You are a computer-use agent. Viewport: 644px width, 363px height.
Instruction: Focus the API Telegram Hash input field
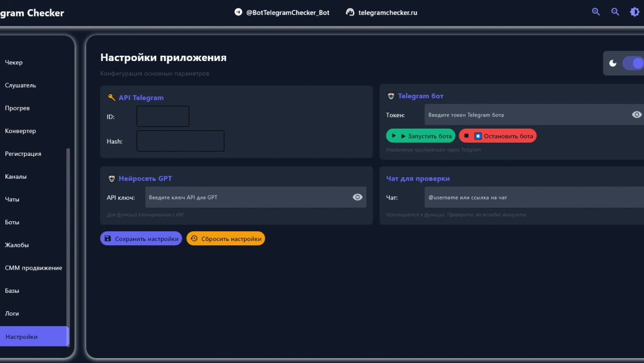[180, 141]
